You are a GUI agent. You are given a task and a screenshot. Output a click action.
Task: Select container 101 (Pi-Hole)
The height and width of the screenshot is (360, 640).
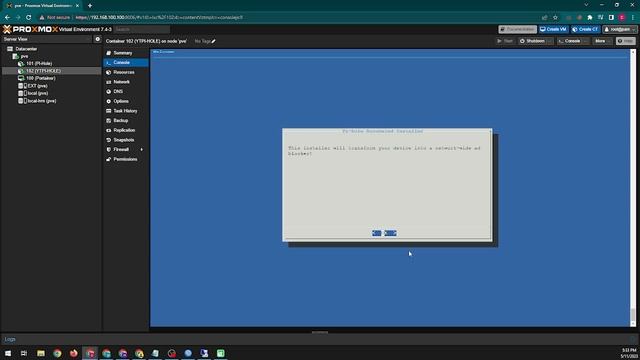coord(39,64)
